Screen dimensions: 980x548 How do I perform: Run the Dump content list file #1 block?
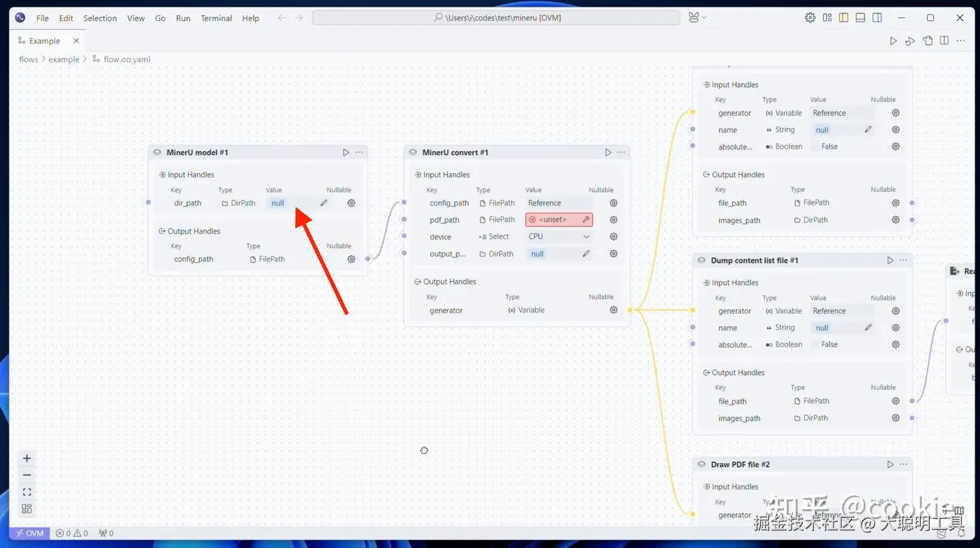890,260
